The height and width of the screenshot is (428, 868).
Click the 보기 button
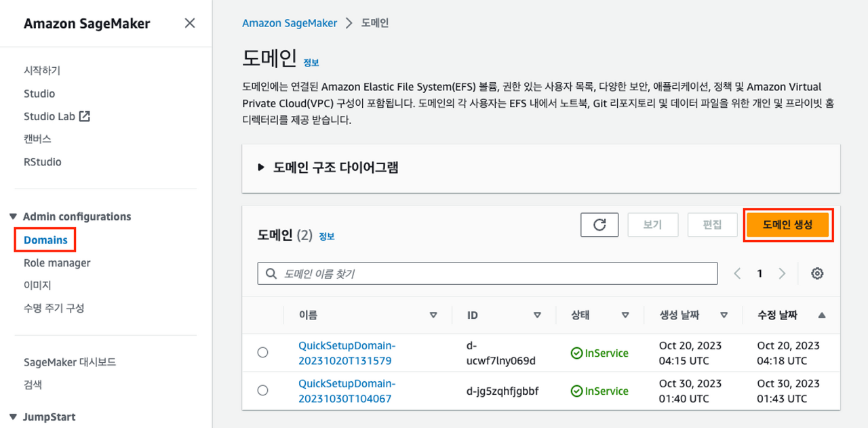[x=652, y=225]
